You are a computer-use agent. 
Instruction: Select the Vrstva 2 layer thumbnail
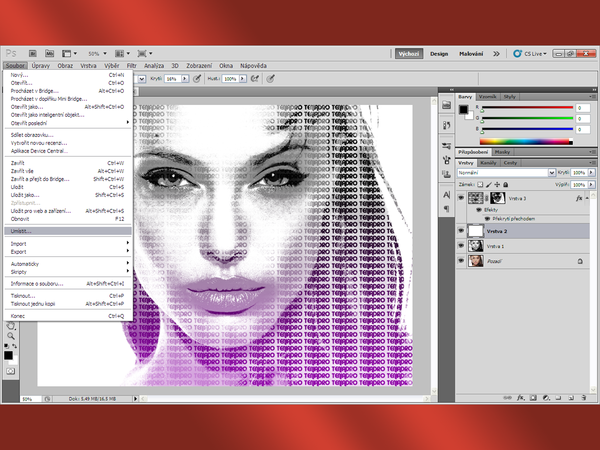click(475, 230)
